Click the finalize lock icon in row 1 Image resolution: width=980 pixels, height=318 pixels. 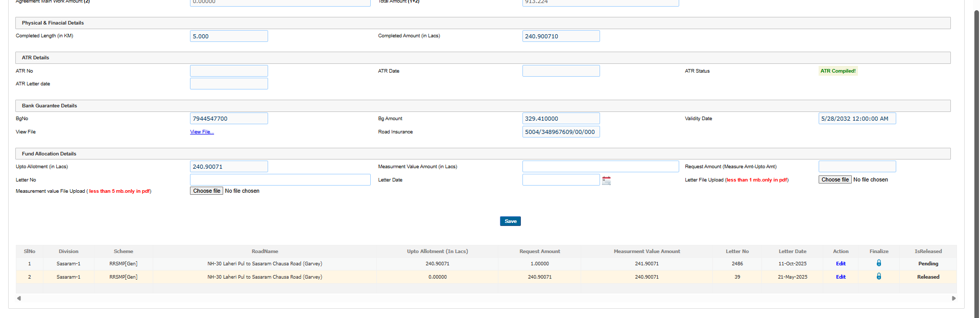point(878,263)
